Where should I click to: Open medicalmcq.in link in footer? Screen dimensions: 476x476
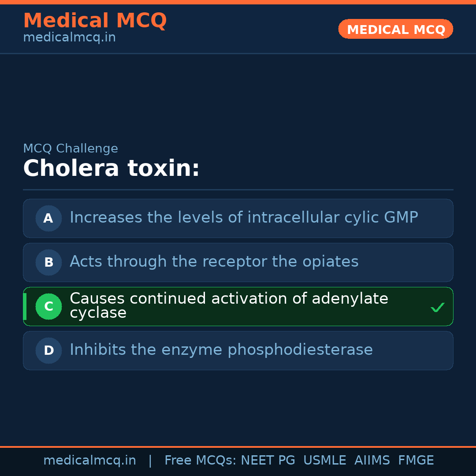89,461
